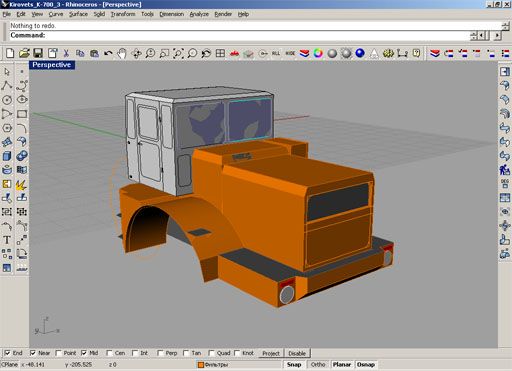Viewport: 512px width, 371px height.
Task: Select the Text tool in sidebar
Action: (x=7, y=240)
